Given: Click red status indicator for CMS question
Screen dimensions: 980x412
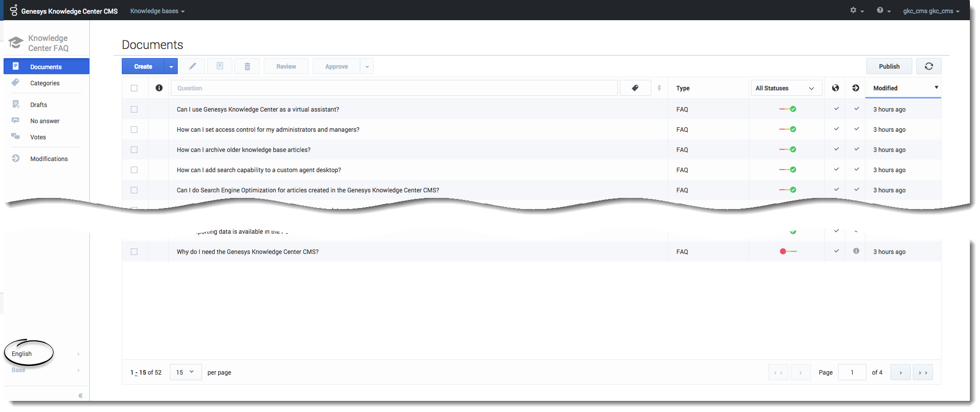Looking at the screenshot, I should click(788, 251).
